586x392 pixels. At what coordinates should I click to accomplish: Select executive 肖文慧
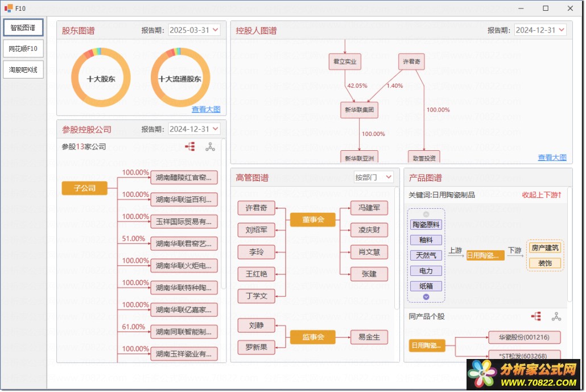tap(369, 252)
